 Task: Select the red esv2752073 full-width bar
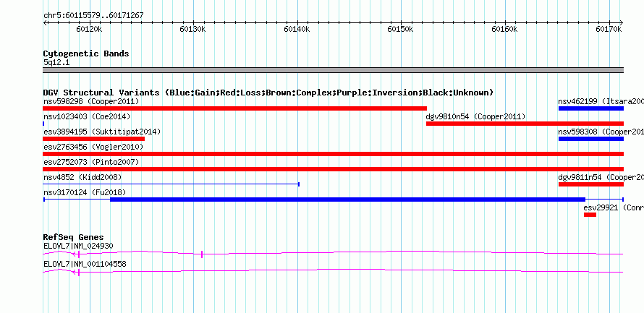pyautogui.click(x=333, y=169)
